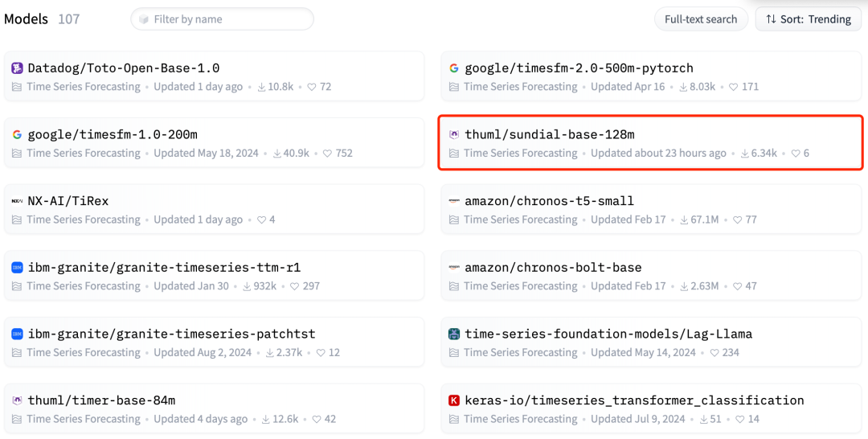Click the like heart on chronos-t5-small
The height and width of the screenshot is (439, 868).
(737, 219)
